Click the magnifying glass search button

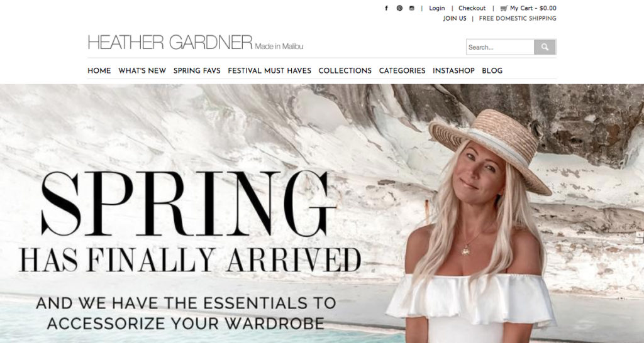pos(545,47)
